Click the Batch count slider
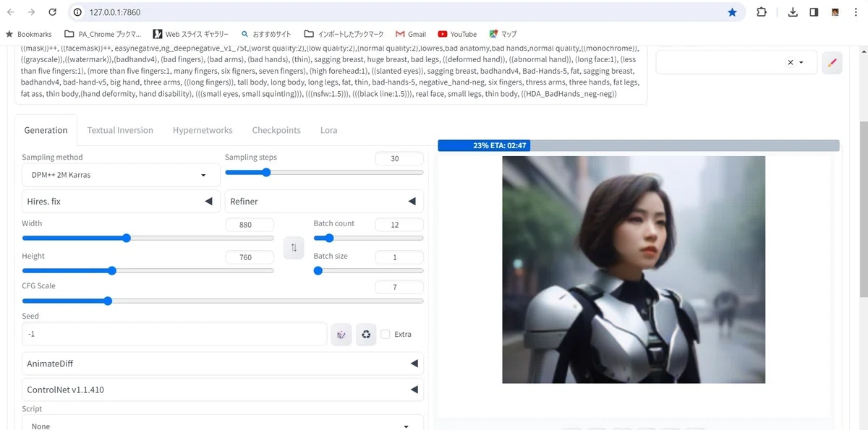Viewport: 868px width, 430px height. (x=368, y=238)
